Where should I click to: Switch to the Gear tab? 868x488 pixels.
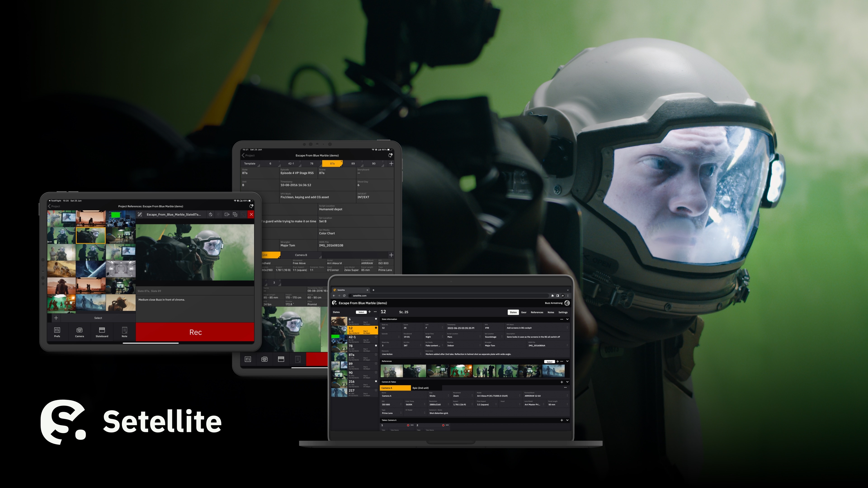tap(524, 312)
